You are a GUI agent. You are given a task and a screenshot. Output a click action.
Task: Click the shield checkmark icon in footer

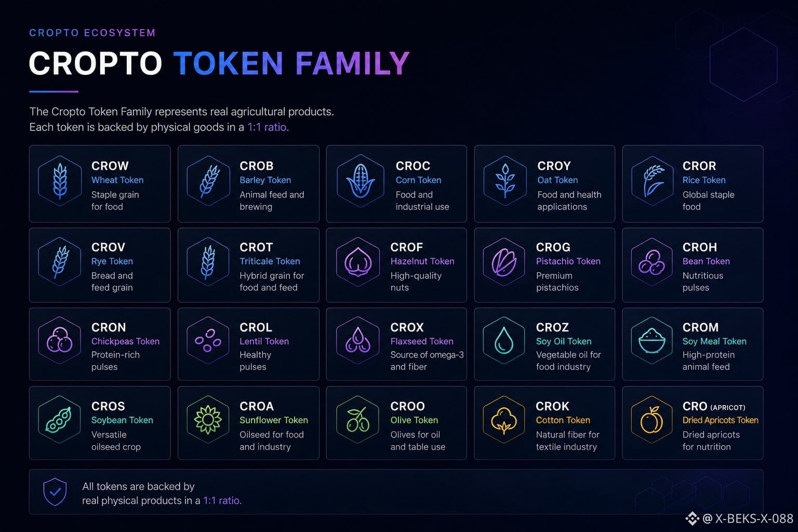(x=55, y=492)
